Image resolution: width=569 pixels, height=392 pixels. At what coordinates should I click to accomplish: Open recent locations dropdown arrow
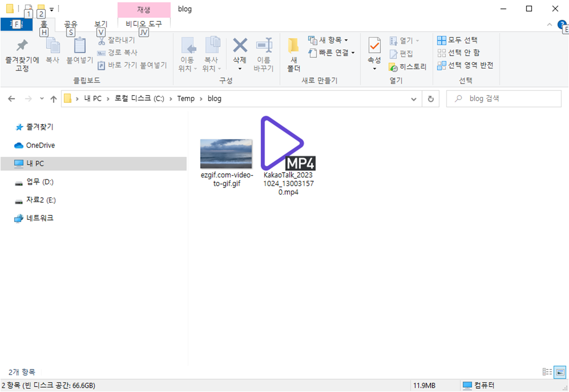click(42, 99)
